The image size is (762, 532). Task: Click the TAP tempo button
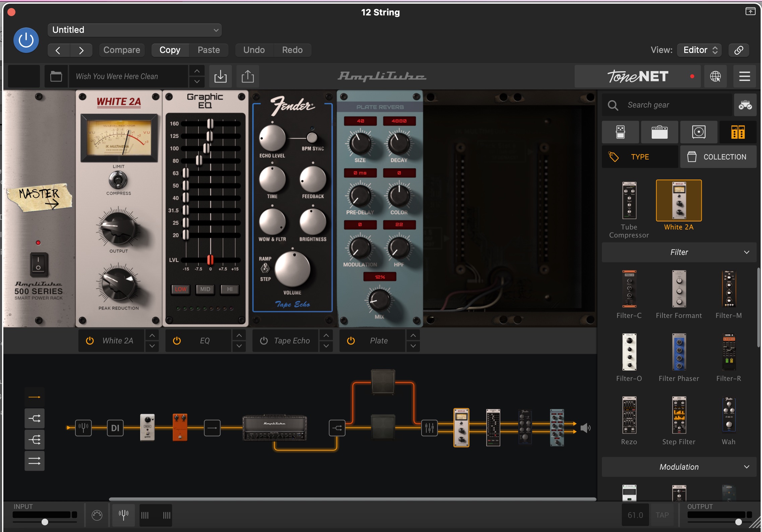coord(662,515)
